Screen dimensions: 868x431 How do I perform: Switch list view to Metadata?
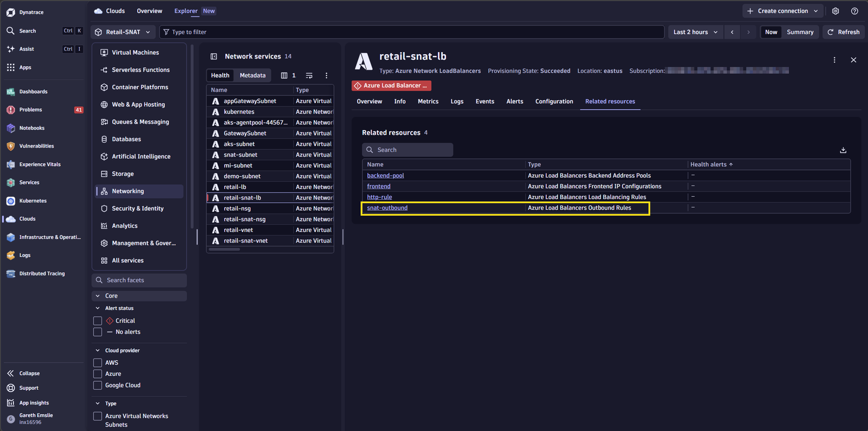253,75
